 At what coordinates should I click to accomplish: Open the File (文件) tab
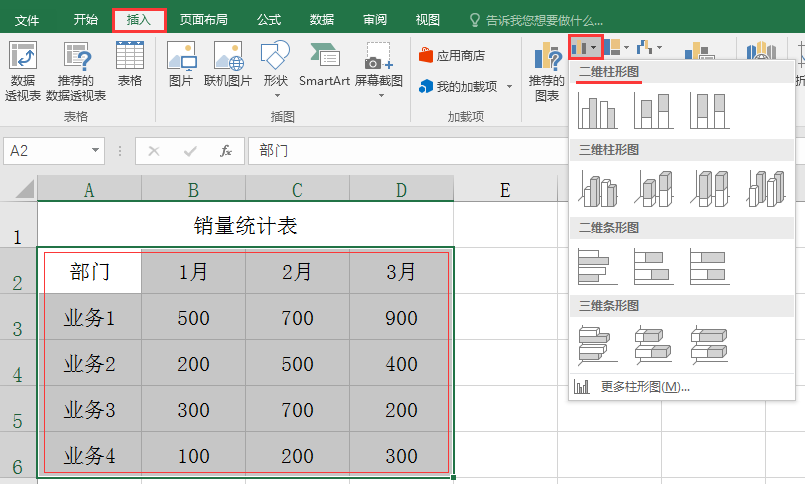click(x=27, y=20)
